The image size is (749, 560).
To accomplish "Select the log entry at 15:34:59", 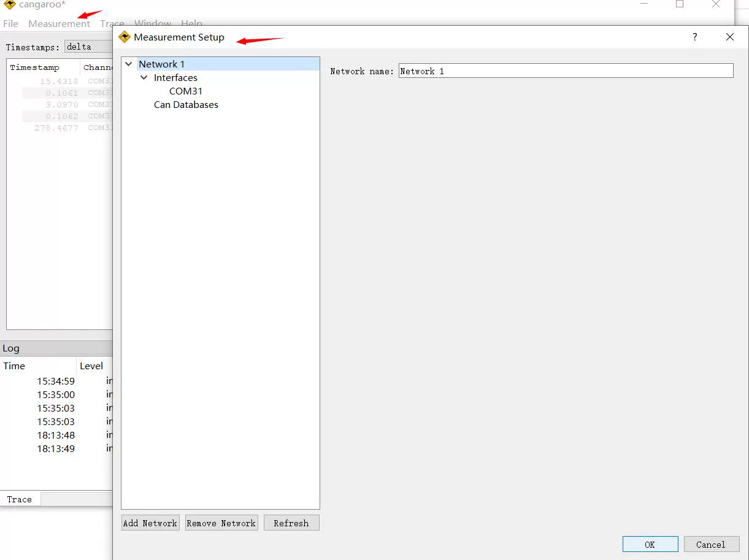I will click(56, 381).
